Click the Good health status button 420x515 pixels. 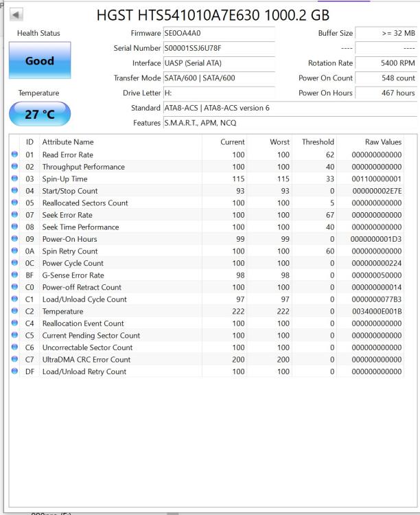tap(40, 60)
